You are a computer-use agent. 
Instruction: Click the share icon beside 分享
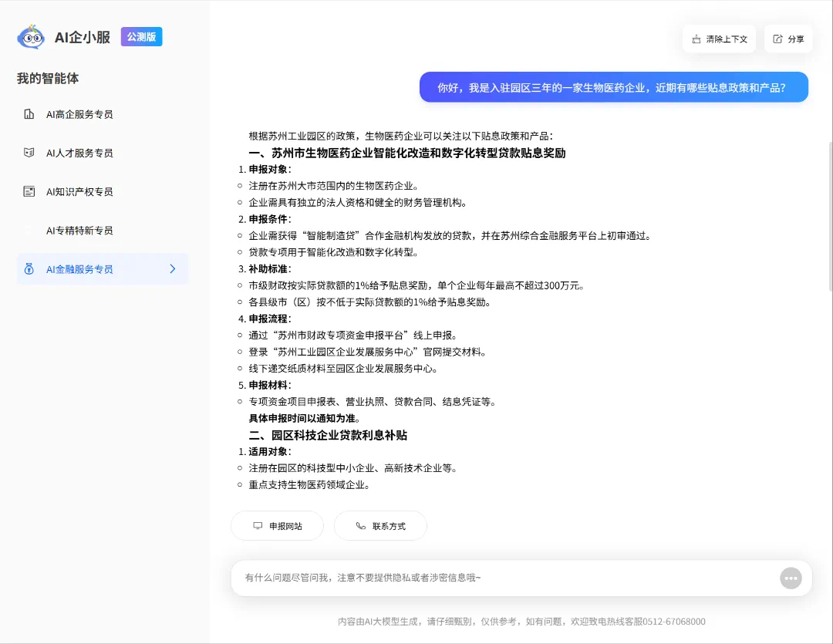point(777,39)
